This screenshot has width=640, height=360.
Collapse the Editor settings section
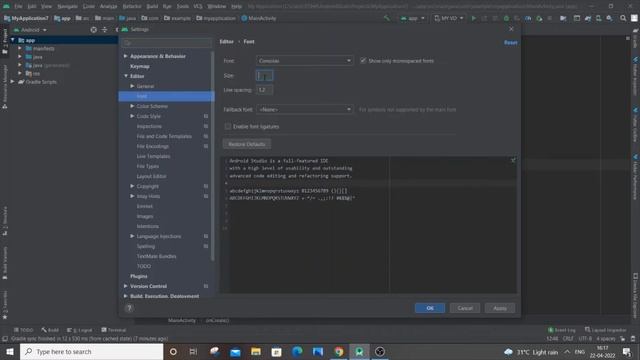126,76
